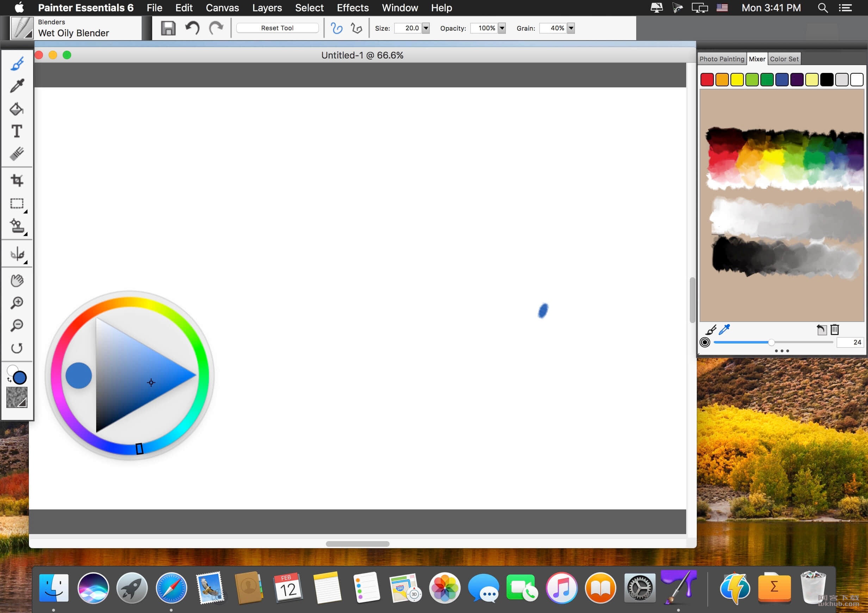Select the Mirror Painting tool
The height and width of the screenshot is (613, 868).
[17, 254]
